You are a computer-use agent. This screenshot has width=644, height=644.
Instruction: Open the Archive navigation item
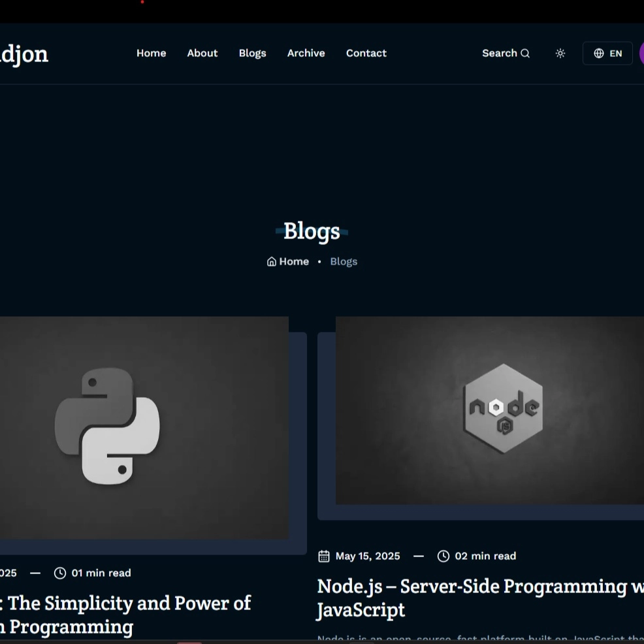[x=306, y=54]
